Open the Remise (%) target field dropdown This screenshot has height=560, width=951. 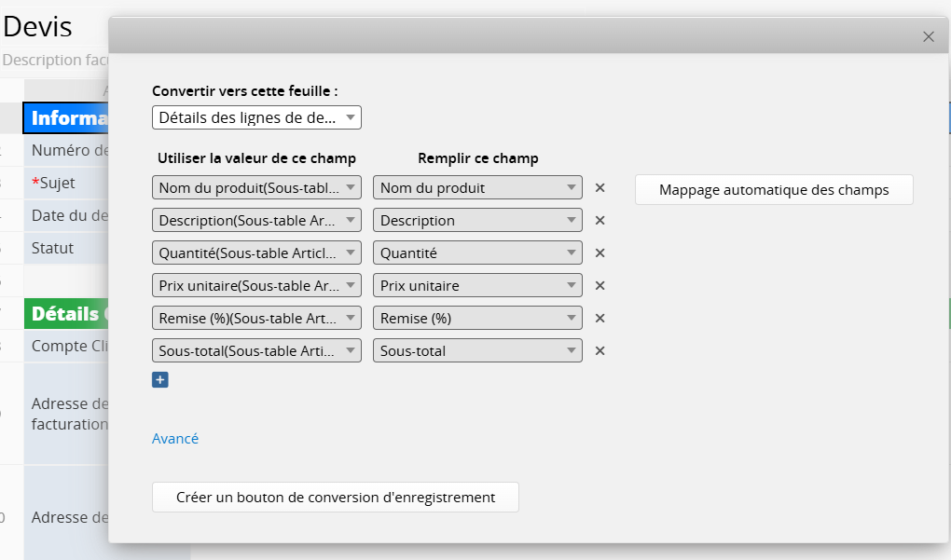tap(477, 319)
